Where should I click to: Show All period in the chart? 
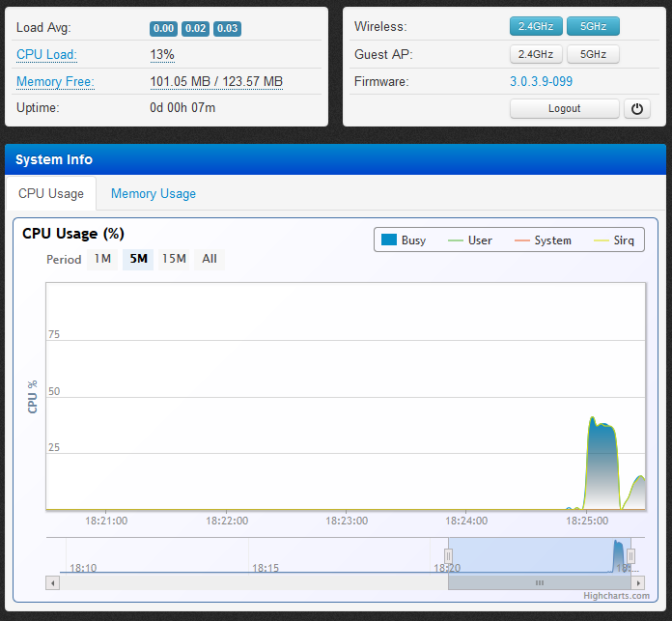tap(210, 259)
